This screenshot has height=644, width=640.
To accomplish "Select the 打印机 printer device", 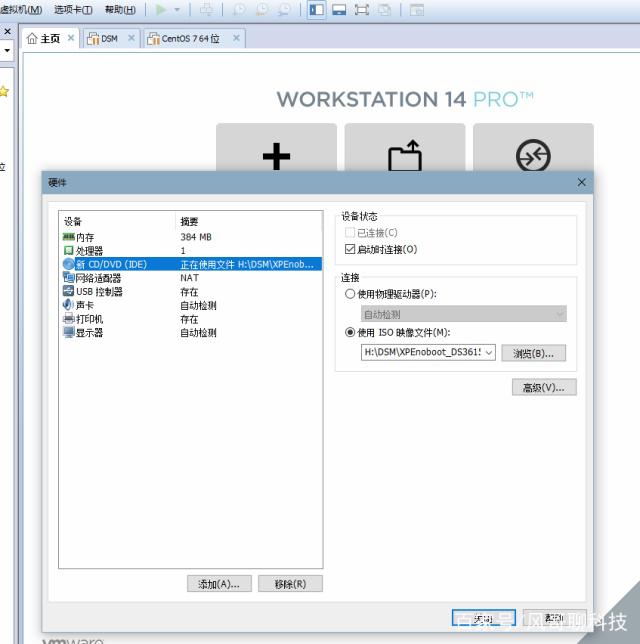I will coord(88,319).
